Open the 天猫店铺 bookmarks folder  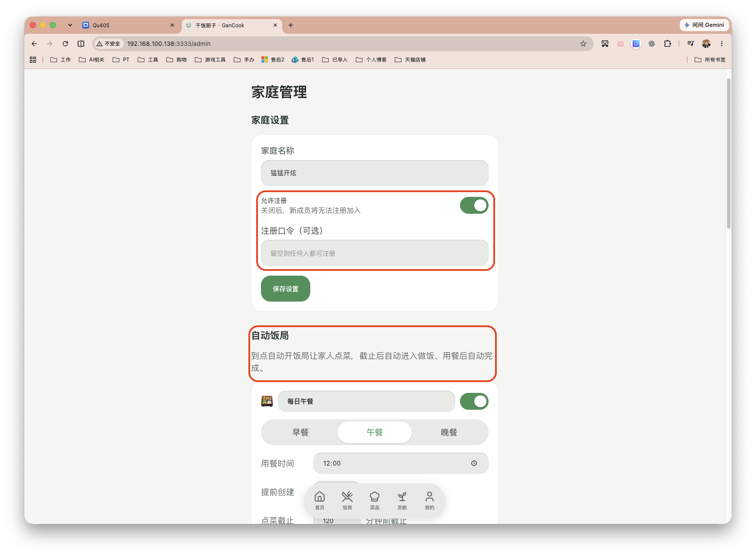pos(410,60)
